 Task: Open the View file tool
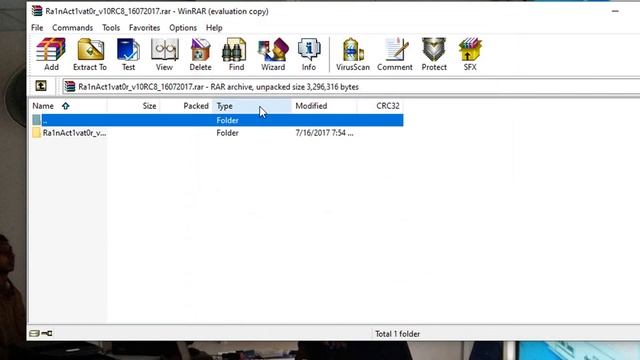point(164,54)
